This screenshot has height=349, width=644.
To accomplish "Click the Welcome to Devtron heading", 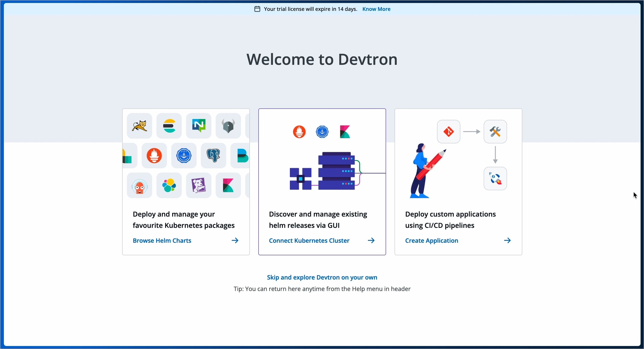I will [322, 59].
